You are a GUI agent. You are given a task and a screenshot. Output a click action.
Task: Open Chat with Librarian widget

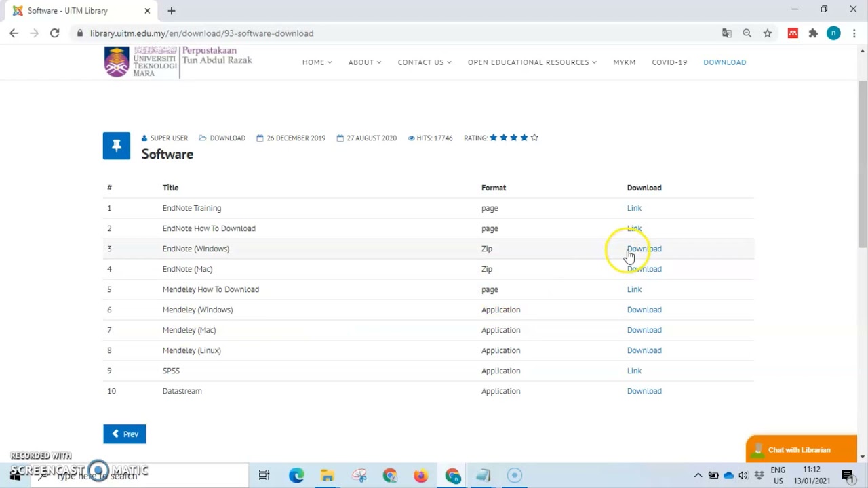point(802,449)
